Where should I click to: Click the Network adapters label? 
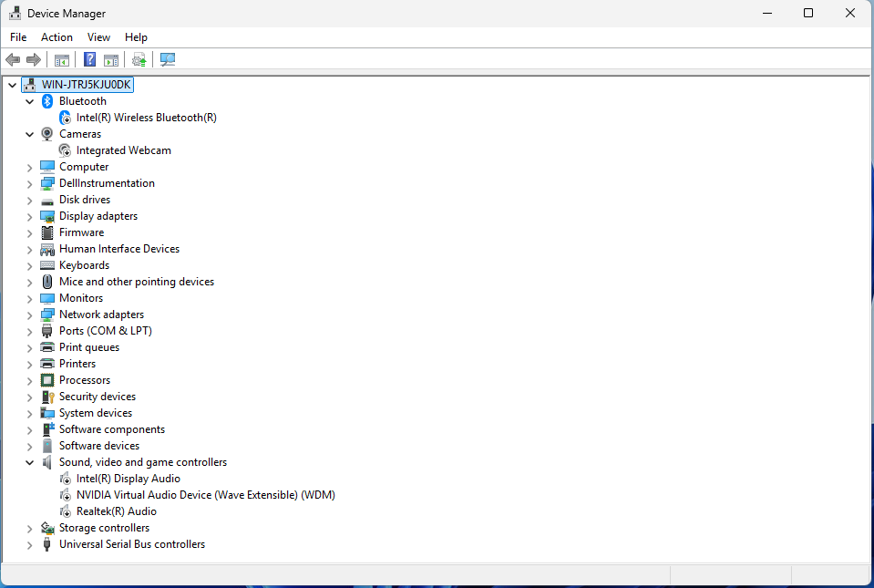[101, 315]
